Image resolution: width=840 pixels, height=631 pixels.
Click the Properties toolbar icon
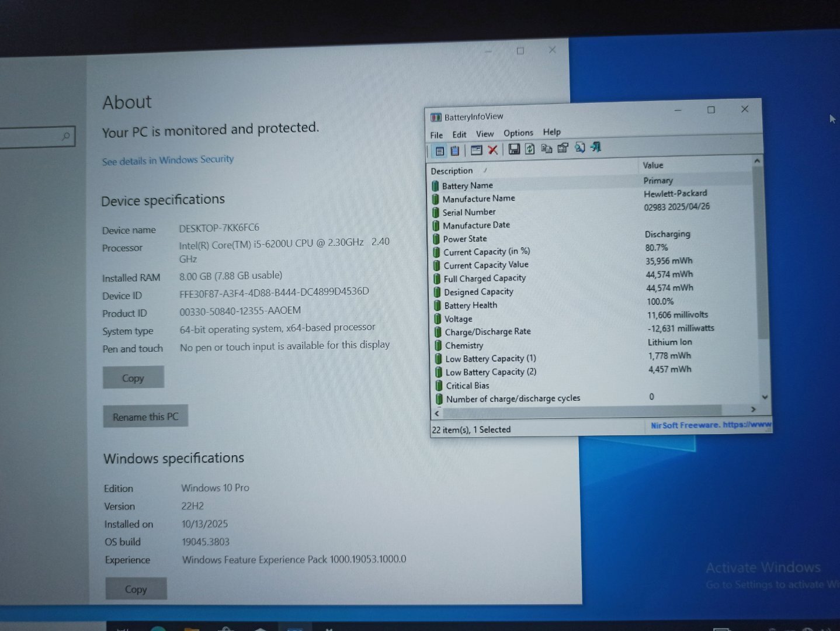[x=563, y=148]
